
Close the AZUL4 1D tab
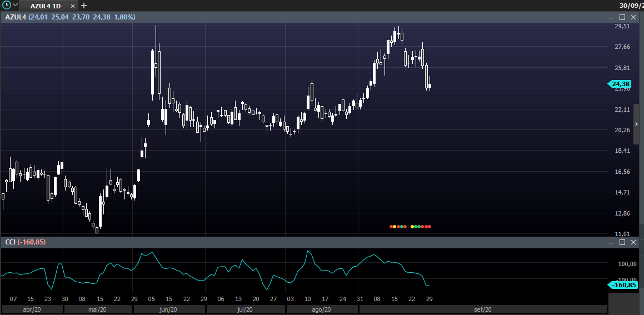73,6
